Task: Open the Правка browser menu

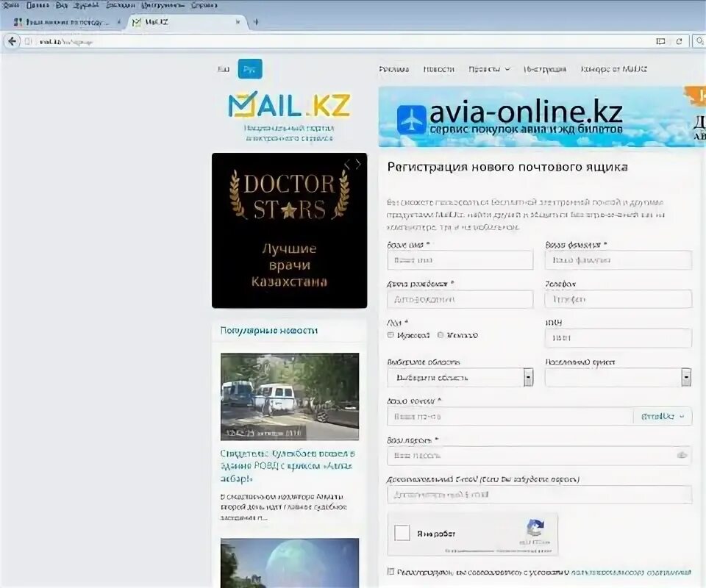Action: 38,5
